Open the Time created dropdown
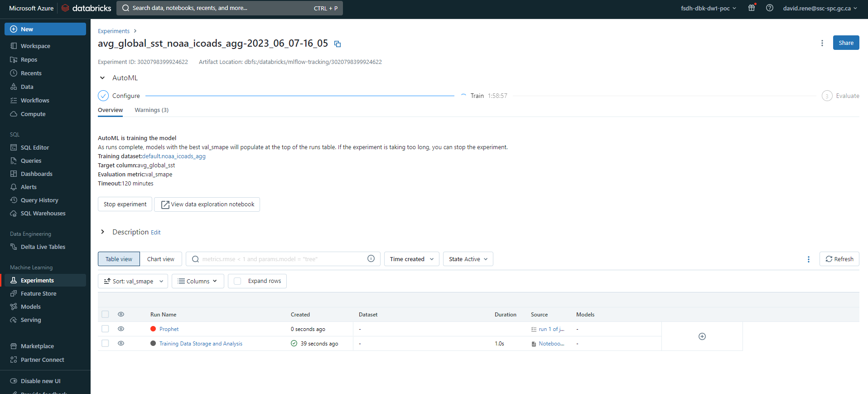The width and height of the screenshot is (868, 394). (x=411, y=259)
